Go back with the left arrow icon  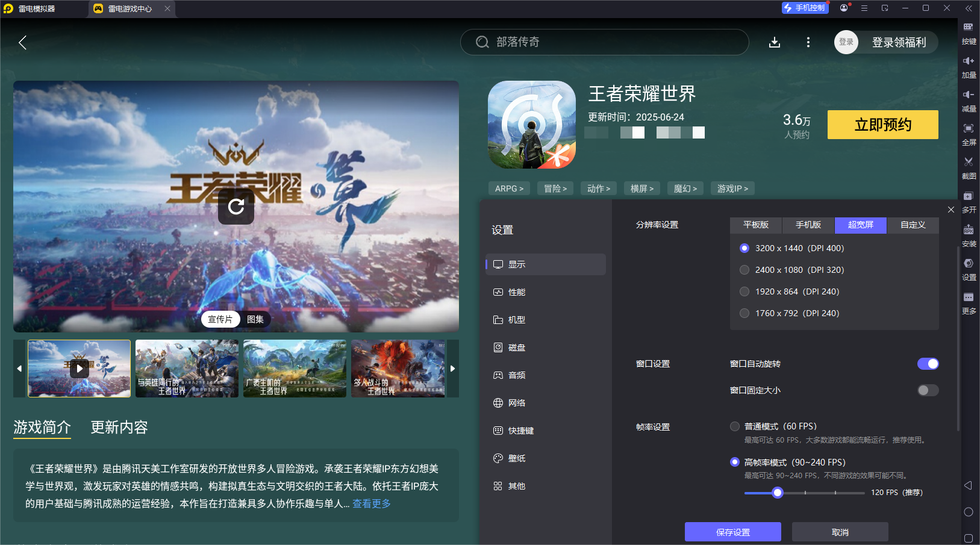(23, 42)
